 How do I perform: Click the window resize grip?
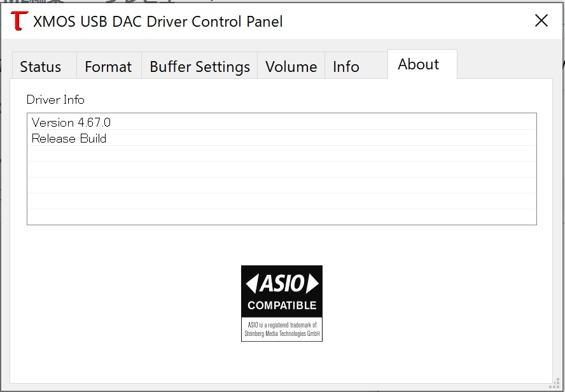coord(555,383)
